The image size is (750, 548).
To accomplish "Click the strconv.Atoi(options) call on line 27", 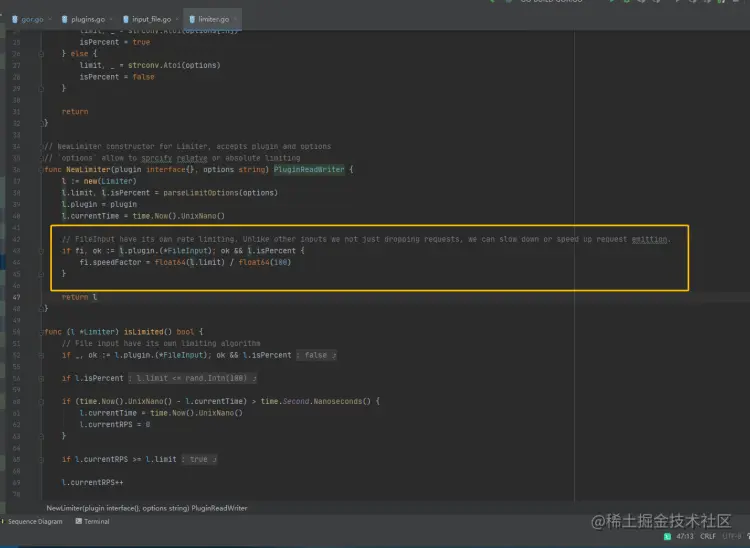I will tap(174, 66).
